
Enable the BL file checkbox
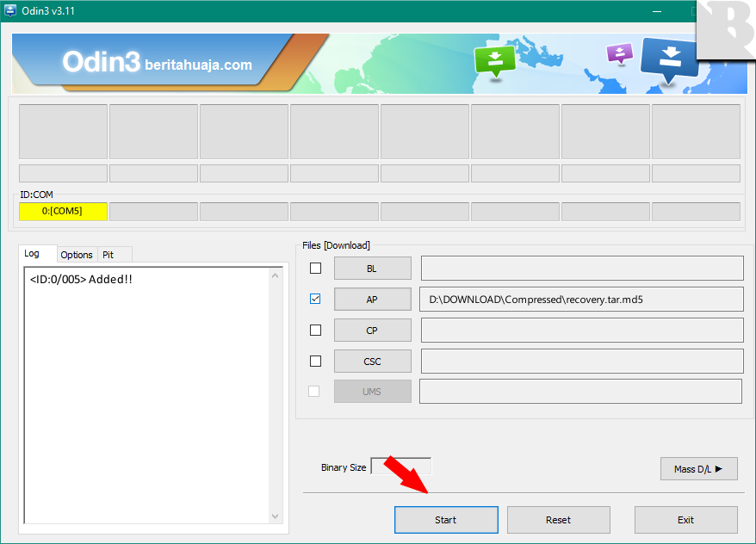(x=315, y=269)
